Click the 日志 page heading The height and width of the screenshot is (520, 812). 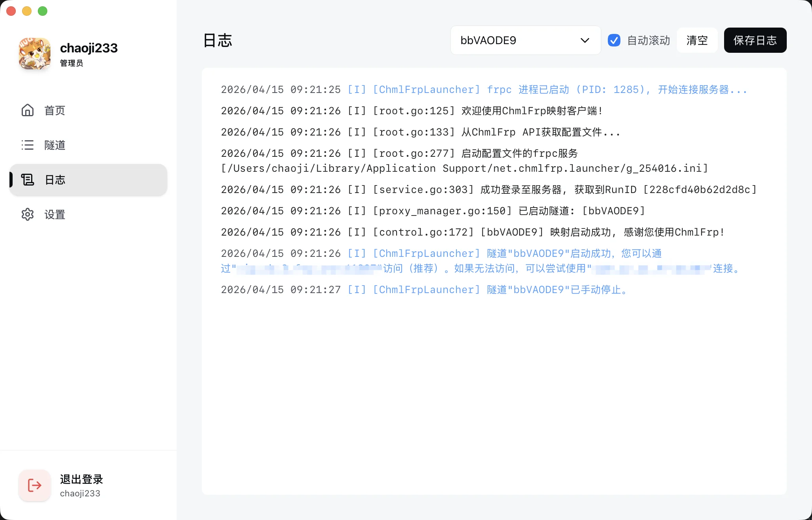pyautogui.click(x=218, y=40)
